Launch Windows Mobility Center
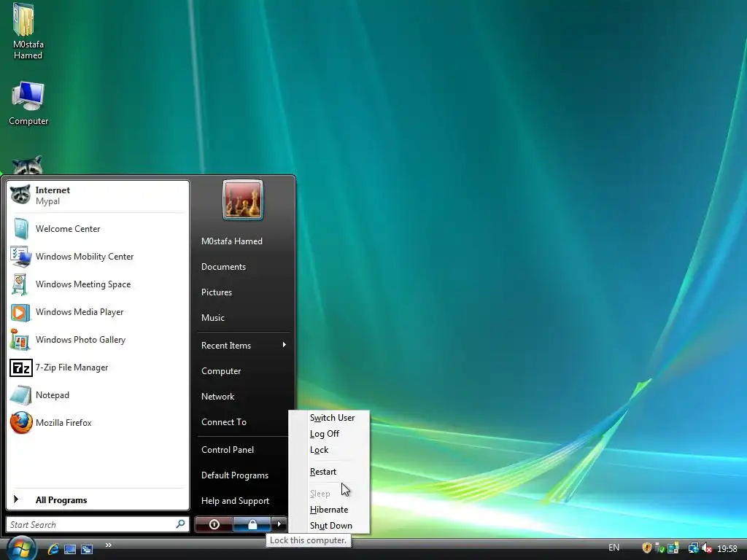The image size is (747, 560). point(98,256)
